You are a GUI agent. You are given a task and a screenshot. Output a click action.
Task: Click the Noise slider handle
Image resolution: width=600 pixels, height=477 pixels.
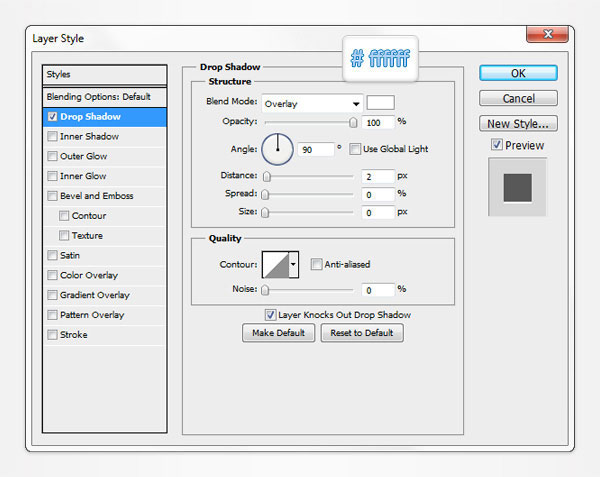(x=265, y=290)
